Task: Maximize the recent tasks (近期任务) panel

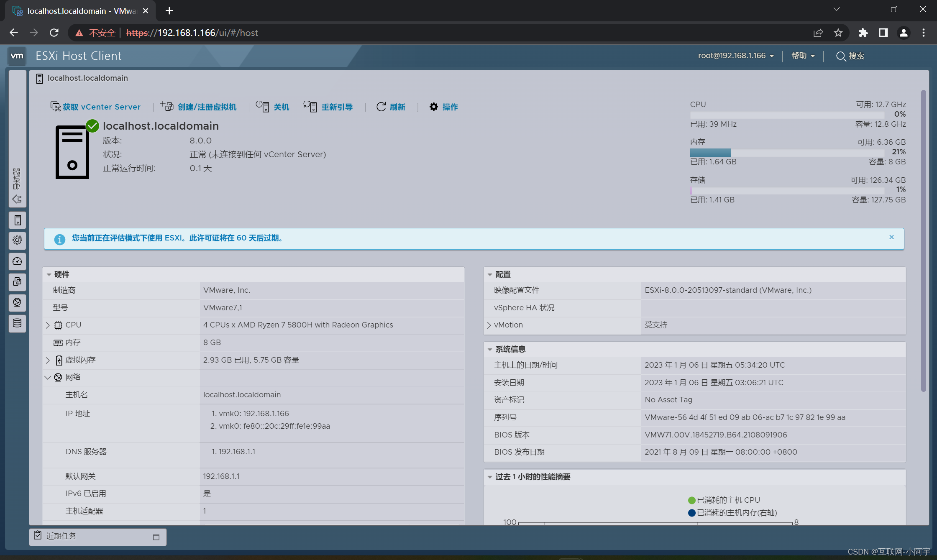Action: 156,537
